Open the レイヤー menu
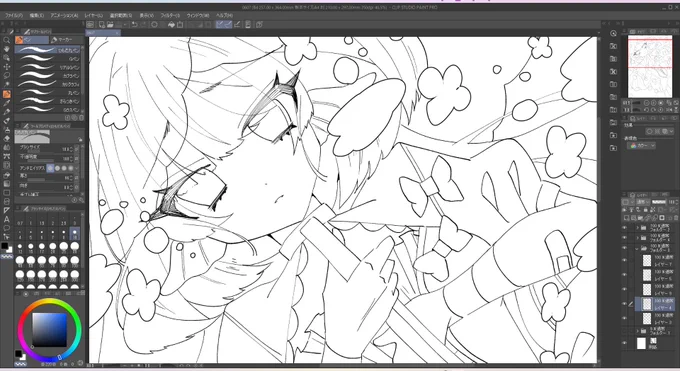Viewport: 680px width, 371px height. coord(94,15)
